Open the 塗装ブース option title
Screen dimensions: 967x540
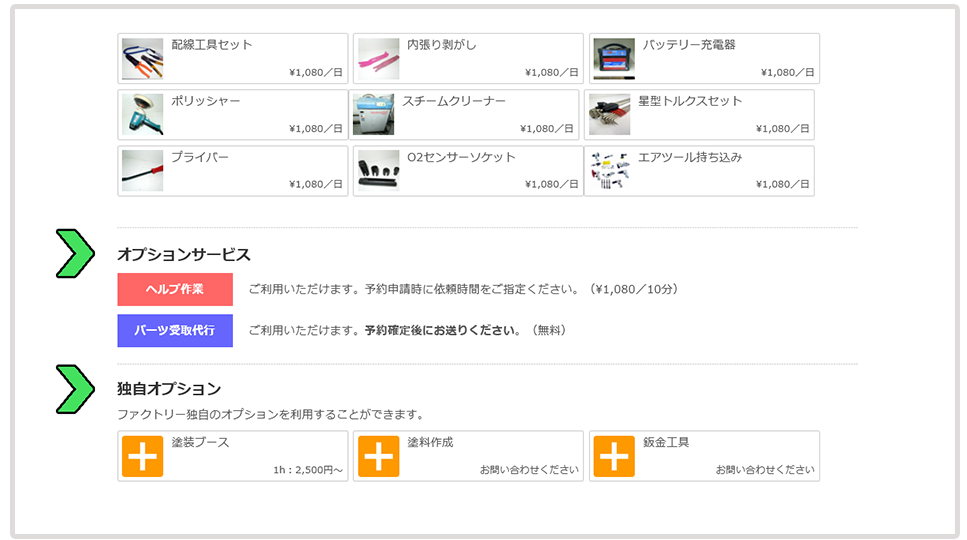[x=200, y=442]
